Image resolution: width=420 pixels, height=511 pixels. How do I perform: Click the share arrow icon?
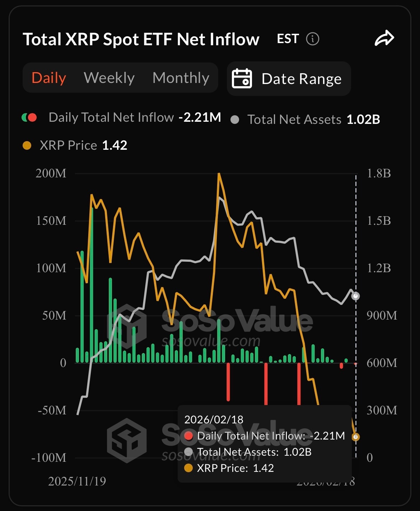(384, 38)
